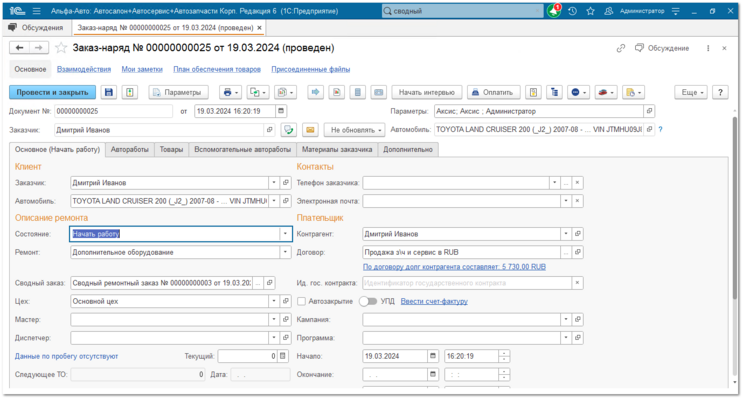The width and height of the screenshot is (743, 399).
Task: Open Обсуждение in document header
Action: (x=662, y=48)
